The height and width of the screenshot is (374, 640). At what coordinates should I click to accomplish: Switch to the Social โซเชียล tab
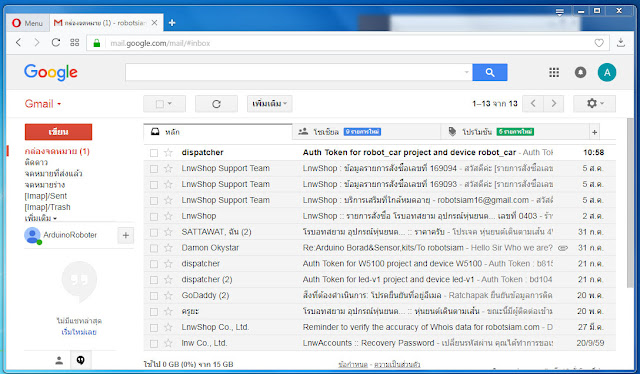[x=367, y=132]
